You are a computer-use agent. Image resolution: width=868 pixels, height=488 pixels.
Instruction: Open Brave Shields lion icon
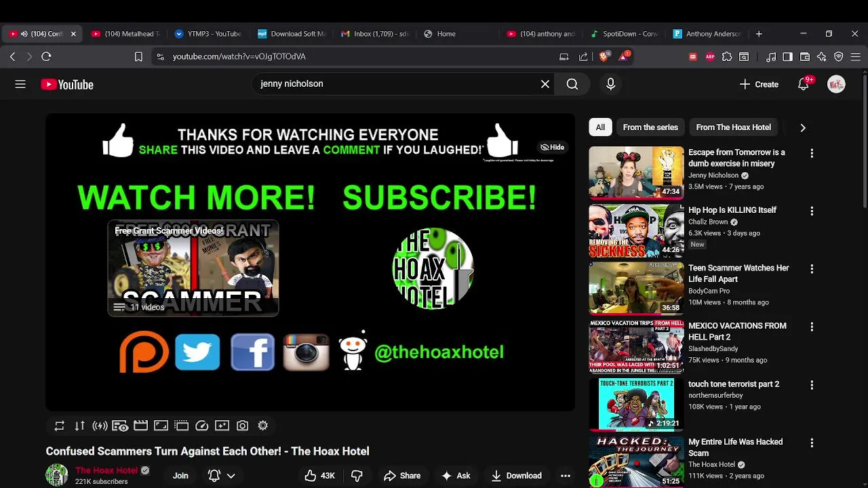click(604, 57)
